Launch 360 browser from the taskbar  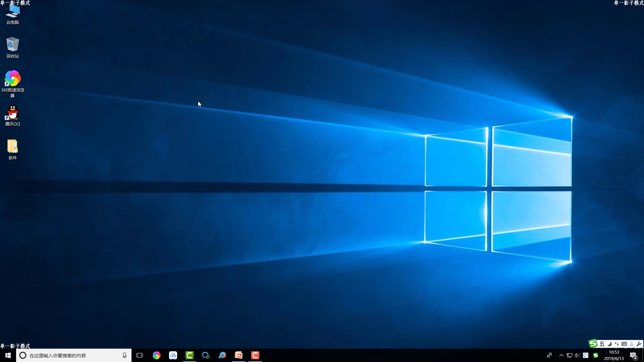(x=156, y=355)
